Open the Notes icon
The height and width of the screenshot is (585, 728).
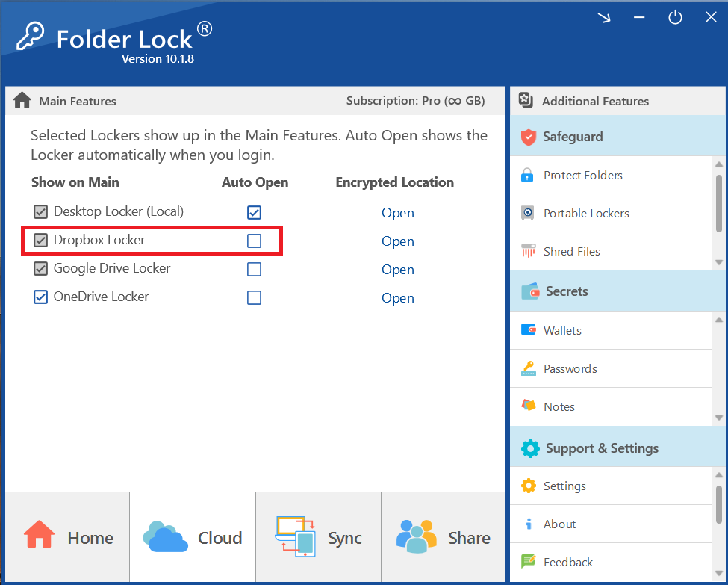click(x=528, y=406)
